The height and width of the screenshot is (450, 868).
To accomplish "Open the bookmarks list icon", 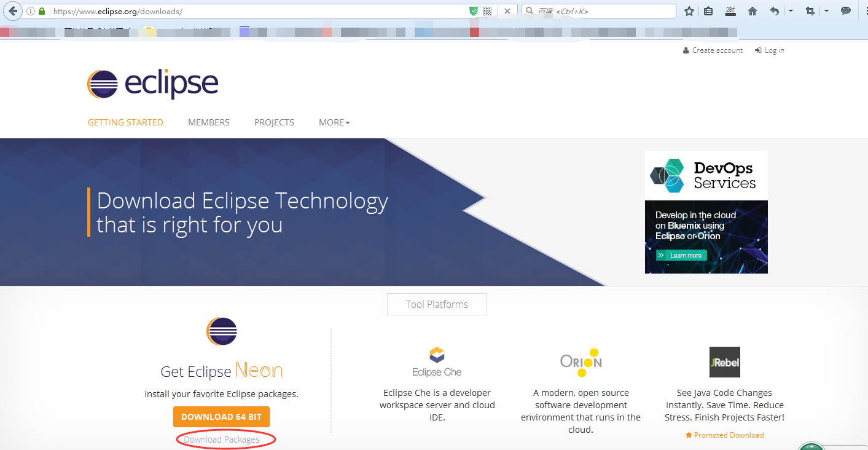I will pyautogui.click(x=708, y=11).
